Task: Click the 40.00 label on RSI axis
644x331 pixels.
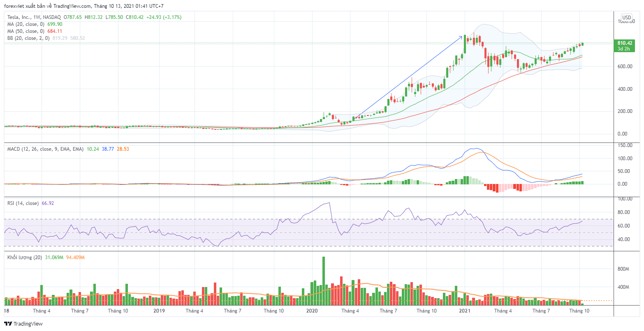Action: pos(623,239)
